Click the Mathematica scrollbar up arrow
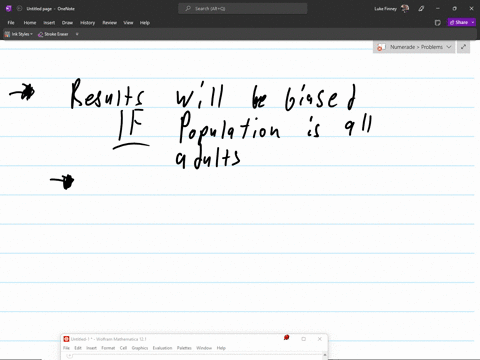Viewport: 480px width, 360px height. [325, 355]
